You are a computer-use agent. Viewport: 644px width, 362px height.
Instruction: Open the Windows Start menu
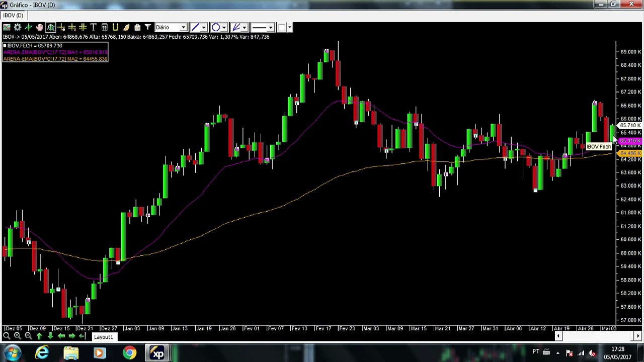[x=13, y=353]
